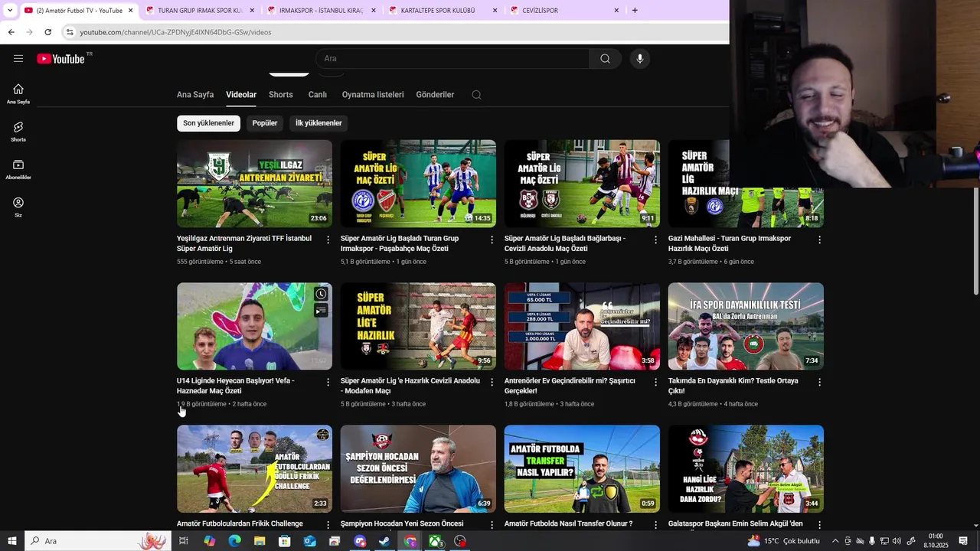
Task: Open title Antrenörler Ev Geçindirebilir mi?
Action: [570, 386]
